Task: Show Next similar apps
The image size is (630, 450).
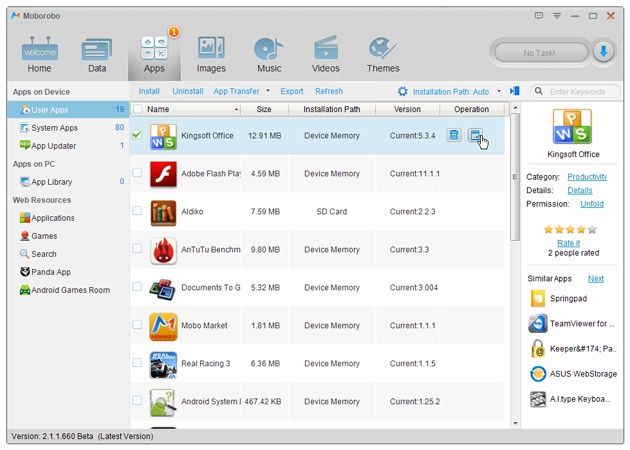Action: (x=596, y=278)
